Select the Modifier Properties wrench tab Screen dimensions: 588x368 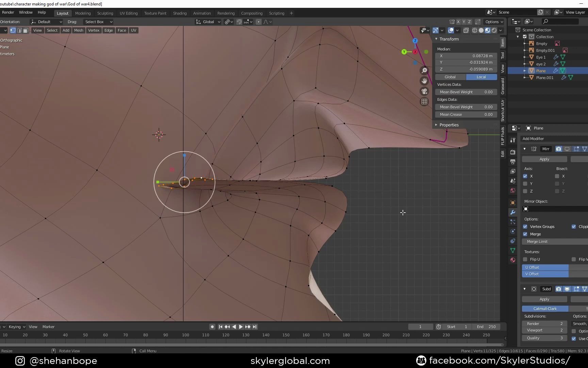[x=513, y=212]
